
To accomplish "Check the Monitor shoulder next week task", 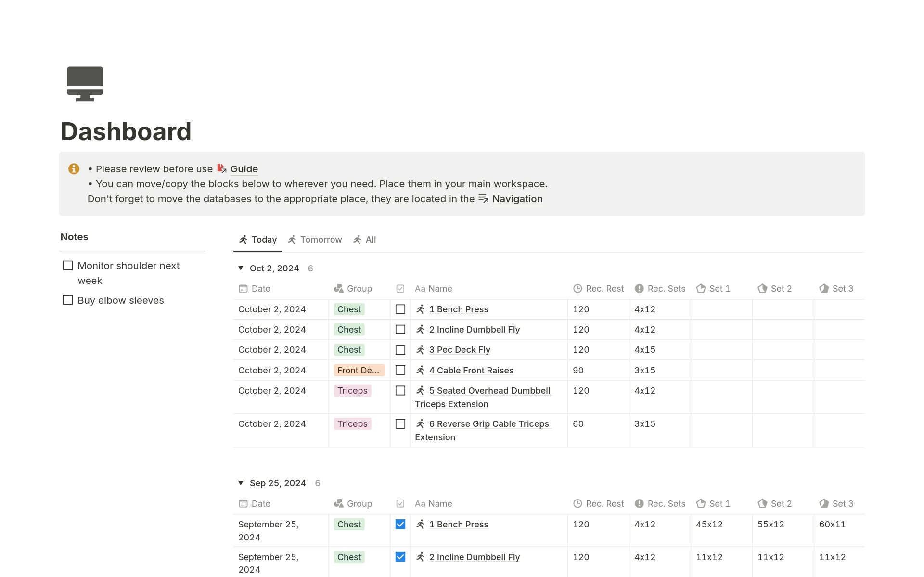I will coord(67,265).
